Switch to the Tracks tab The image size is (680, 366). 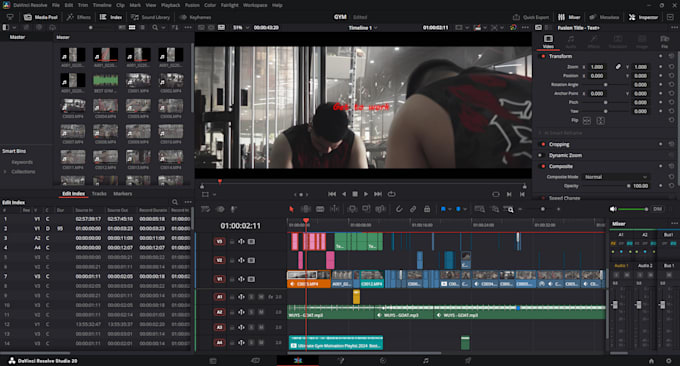pyautogui.click(x=99, y=194)
